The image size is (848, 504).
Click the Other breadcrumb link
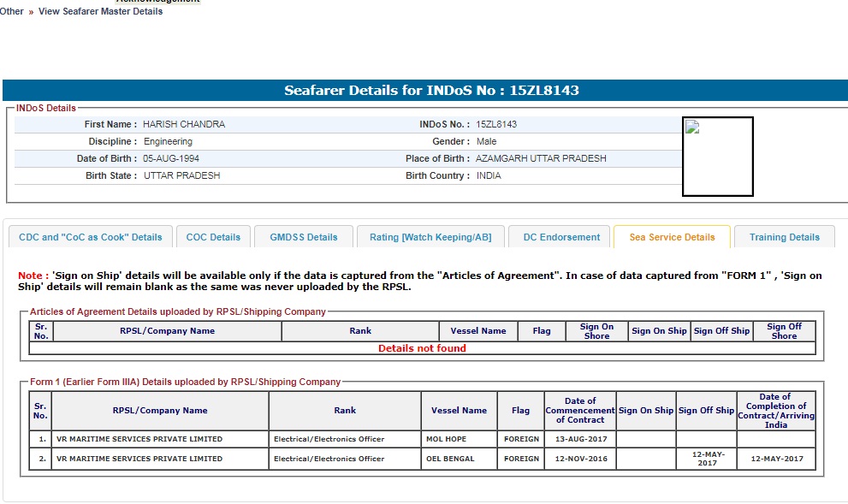click(12, 11)
